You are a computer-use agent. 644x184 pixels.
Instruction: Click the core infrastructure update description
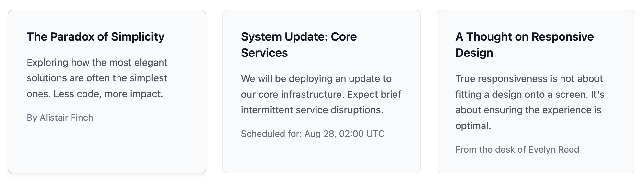pos(321,94)
